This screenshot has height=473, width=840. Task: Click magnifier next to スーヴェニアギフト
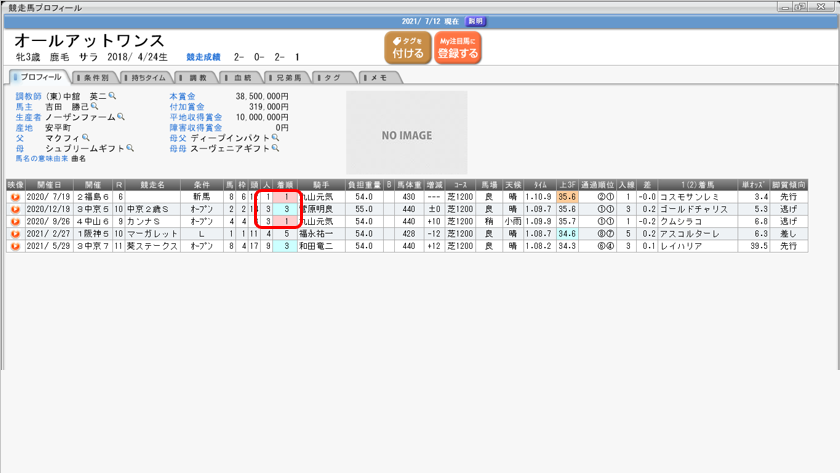275,148
